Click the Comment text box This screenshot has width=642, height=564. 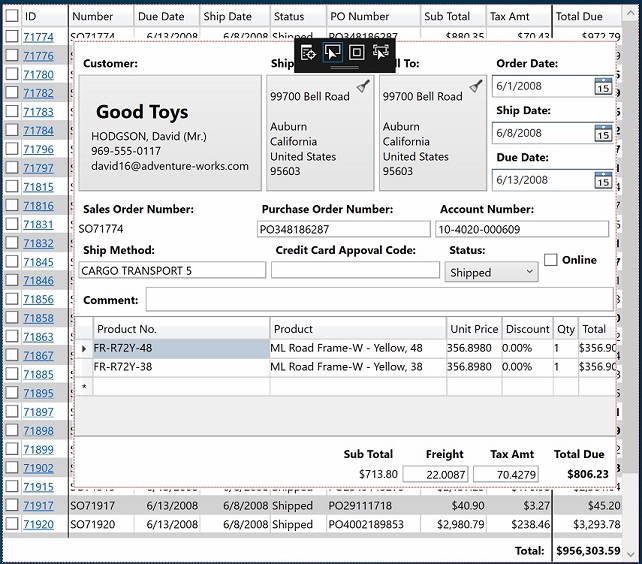pyautogui.click(x=380, y=299)
